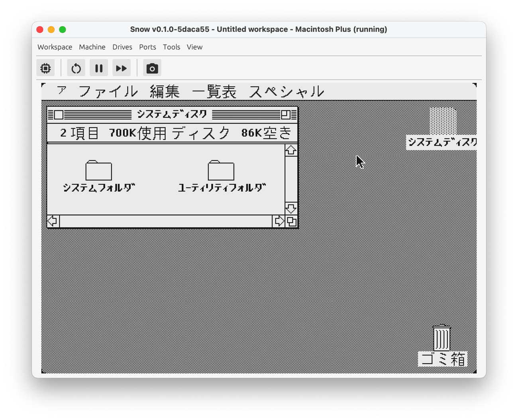Click the zoom box of システムディスク window
Viewport: 518px width, 420px height.
(x=286, y=115)
